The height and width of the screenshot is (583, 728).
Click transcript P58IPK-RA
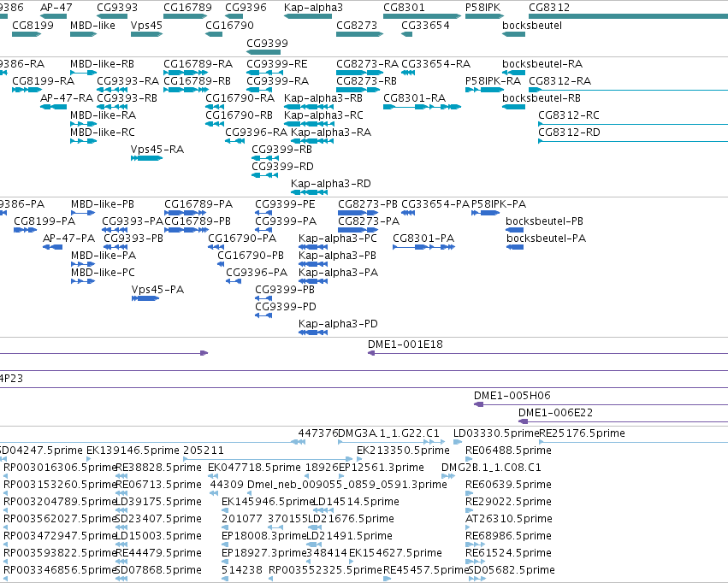pyautogui.click(x=493, y=81)
